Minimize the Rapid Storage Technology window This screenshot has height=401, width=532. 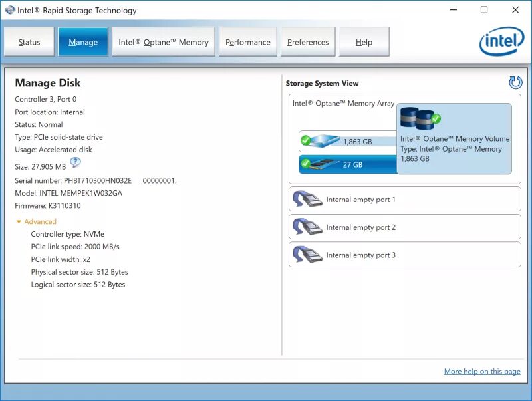[x=454, y=10]
